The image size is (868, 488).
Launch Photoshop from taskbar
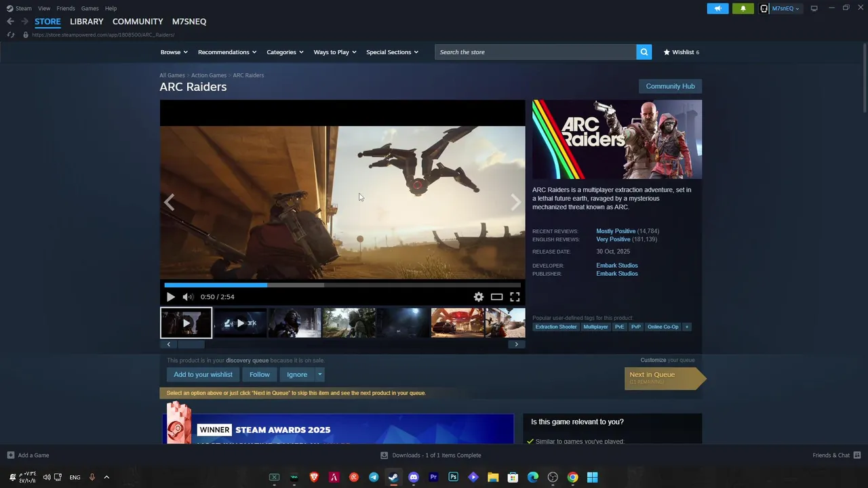[x=453, y=477]
